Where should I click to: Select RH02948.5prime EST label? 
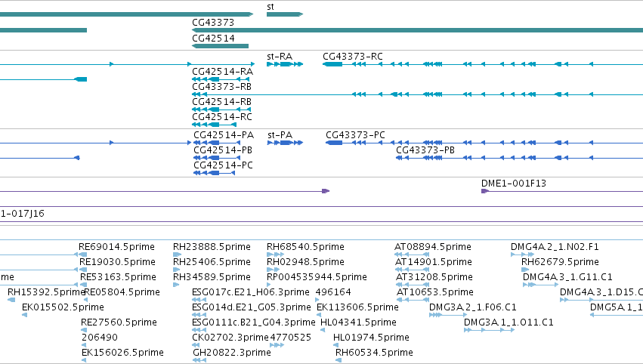click(x=305, y=262)
